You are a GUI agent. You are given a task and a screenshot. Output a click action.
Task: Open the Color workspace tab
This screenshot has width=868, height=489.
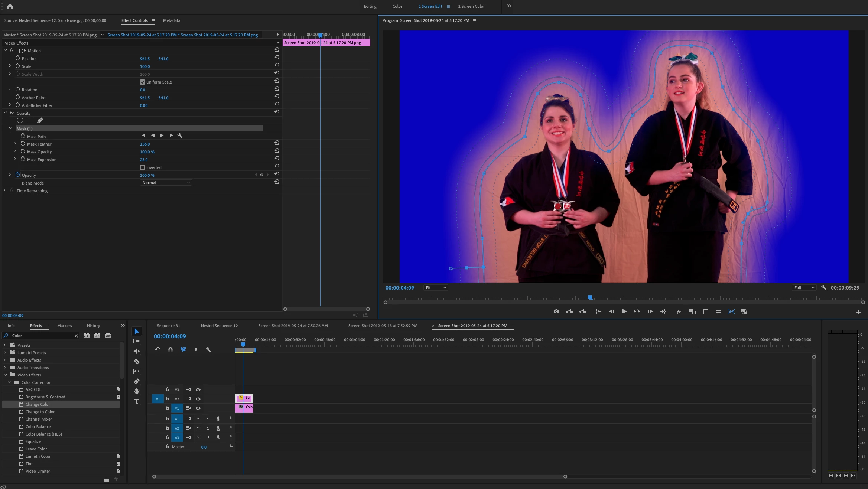pos(397,6)
